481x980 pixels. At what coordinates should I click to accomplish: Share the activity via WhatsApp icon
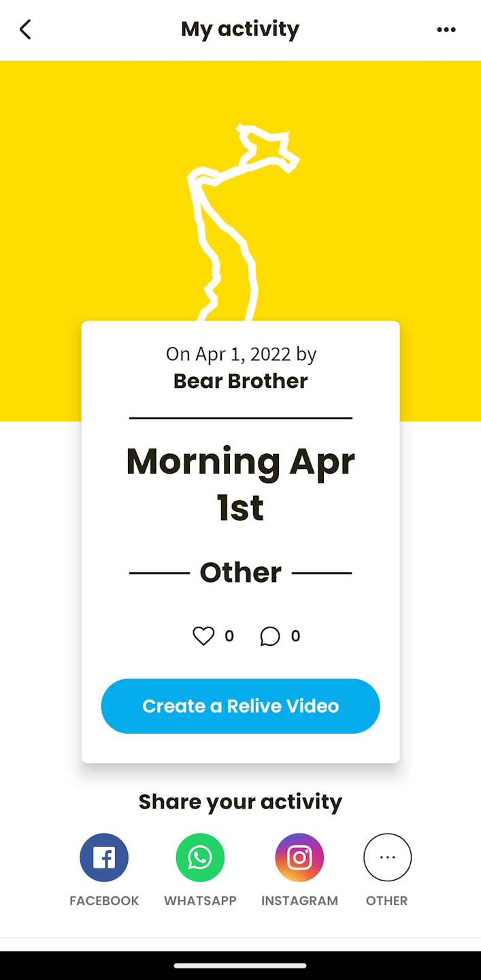(x=200, y=857)
